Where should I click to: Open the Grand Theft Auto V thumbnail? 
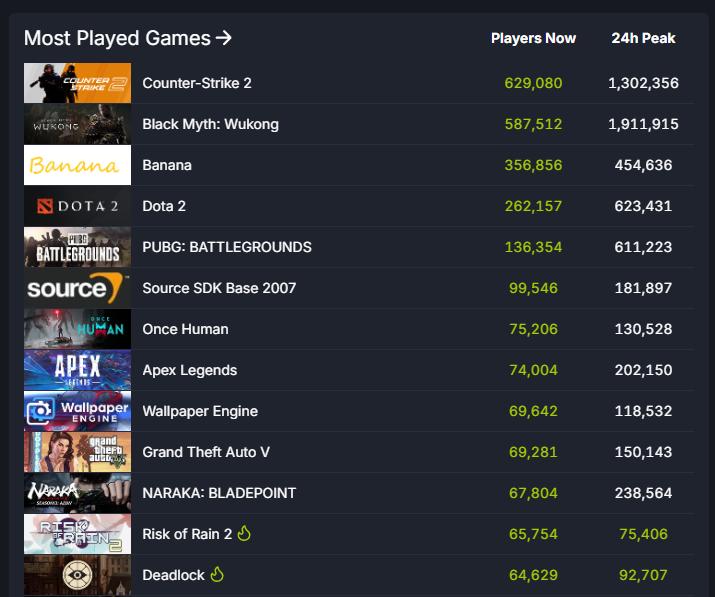[x=78, y=452]
